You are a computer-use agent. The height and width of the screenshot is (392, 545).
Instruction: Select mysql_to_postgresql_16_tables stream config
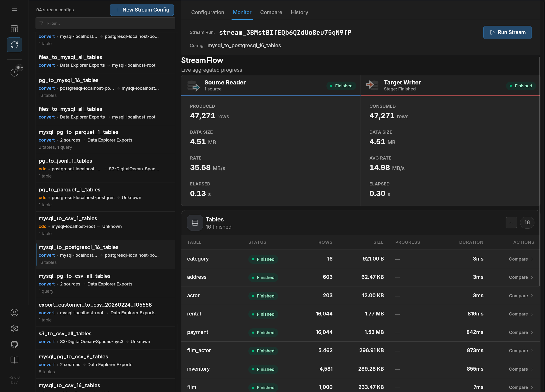coord(105,255)
